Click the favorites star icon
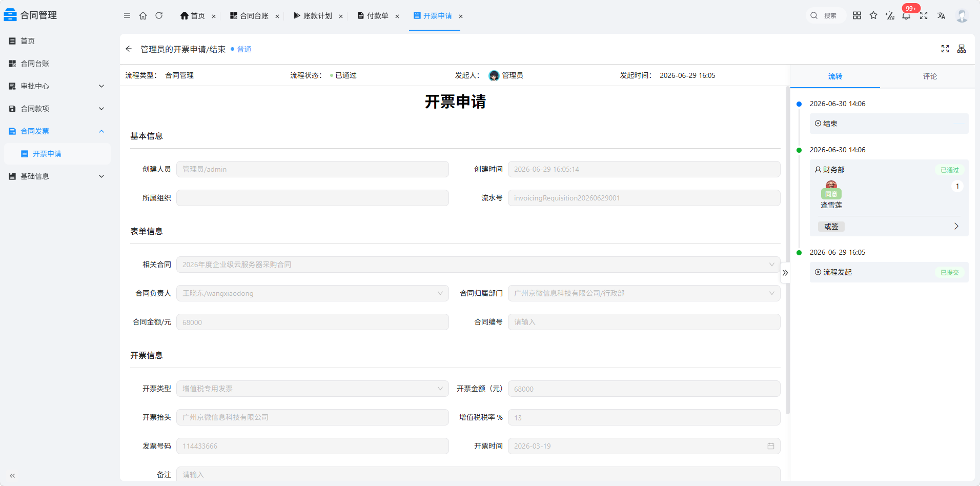This screenshot has height=486, width=980. pyautogui.click(x=873, y=15)
